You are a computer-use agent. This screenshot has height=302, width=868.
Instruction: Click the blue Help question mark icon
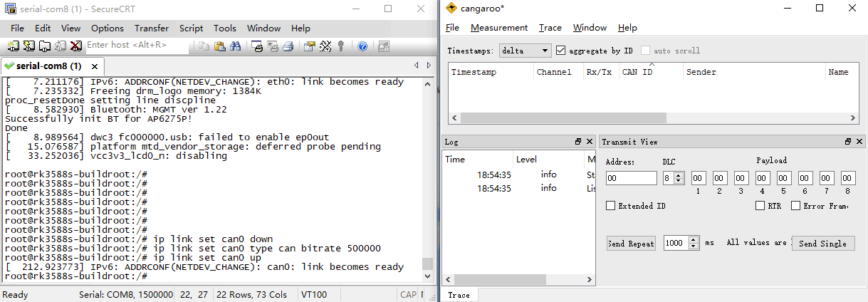[362, 46]
